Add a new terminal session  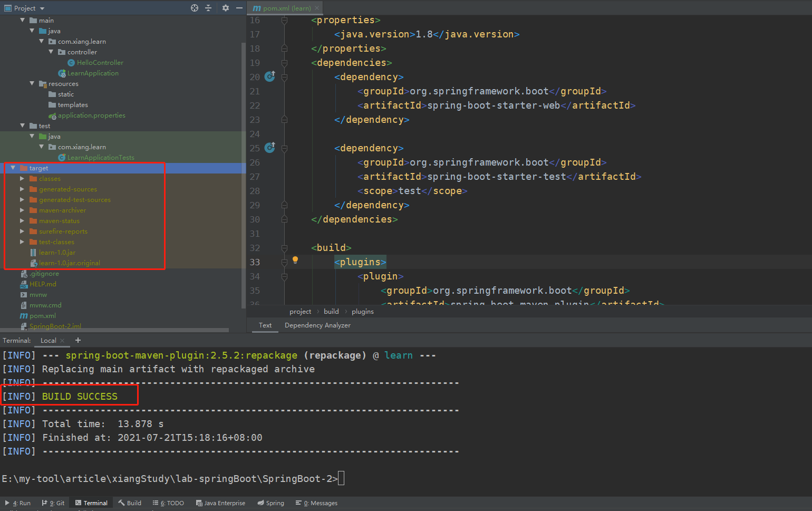click(78, 340)
